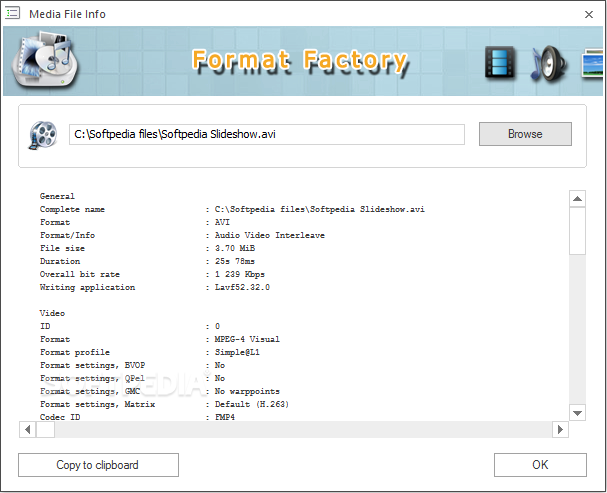
Task: Click the 'ID' label in Video section
Action: [45, 326]
